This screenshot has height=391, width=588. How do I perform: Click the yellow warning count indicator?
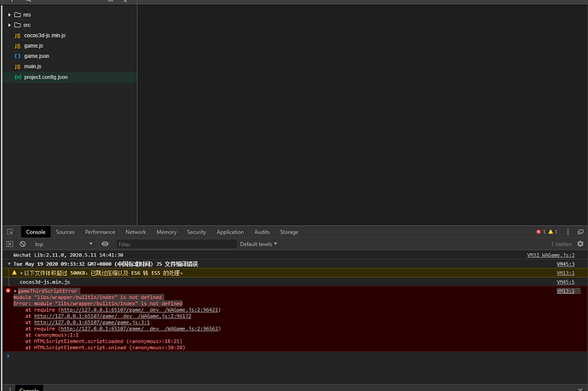coord(553,232)
